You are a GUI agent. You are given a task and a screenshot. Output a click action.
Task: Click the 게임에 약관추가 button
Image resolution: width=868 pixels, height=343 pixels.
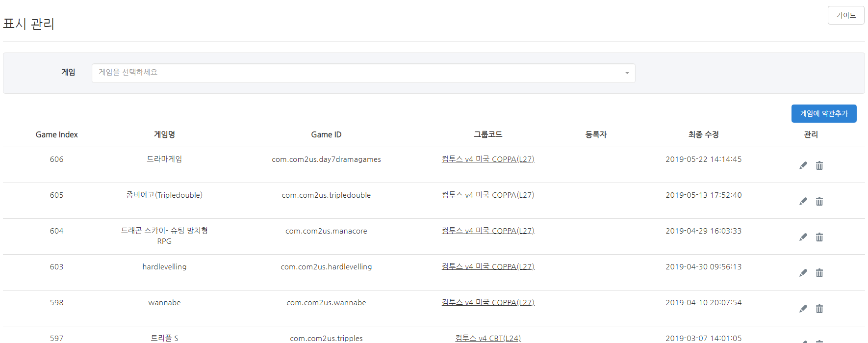coord(824,113)
